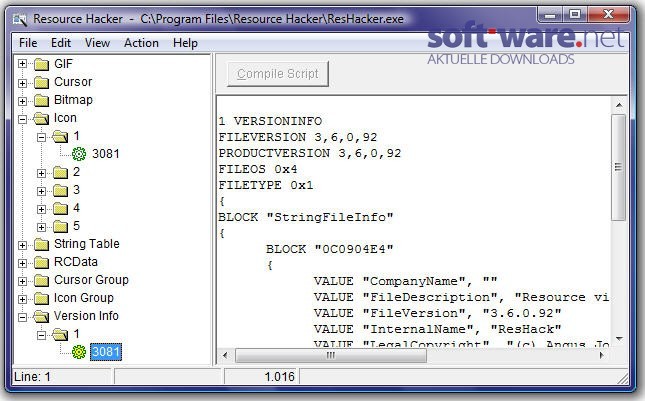Expand Icon subfolder 5
This screenshot has width=645, height=401.
[x=42, y=227]
